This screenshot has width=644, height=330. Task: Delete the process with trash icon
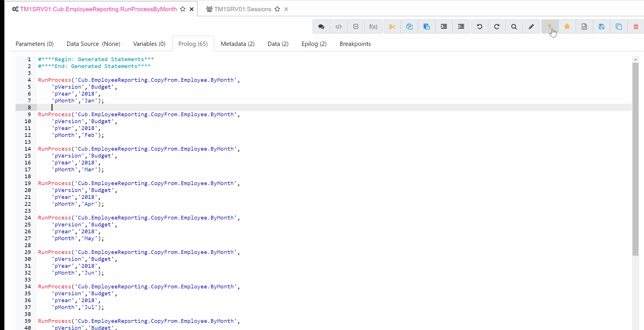click(636, 27)
